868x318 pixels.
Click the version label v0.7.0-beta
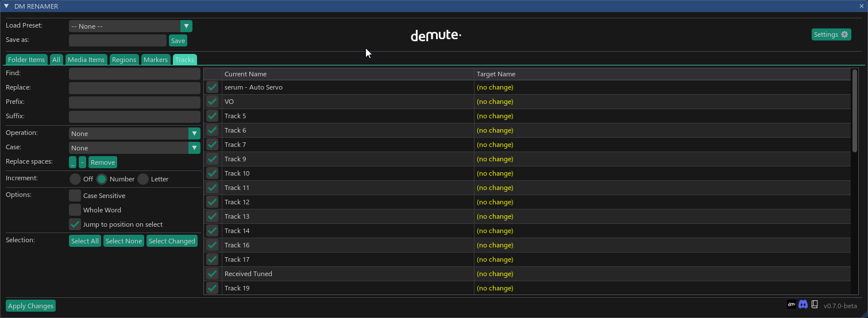pyautogui.click(x=840, y=306)
